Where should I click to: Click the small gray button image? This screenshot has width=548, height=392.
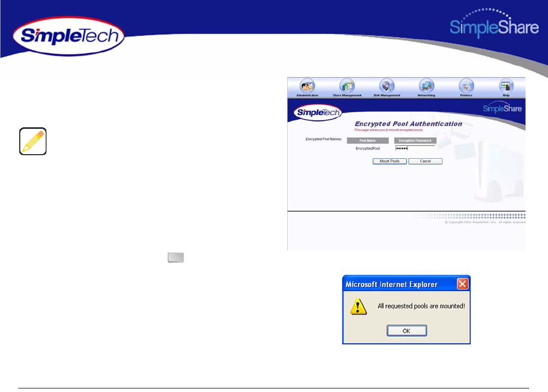[176, 258]
